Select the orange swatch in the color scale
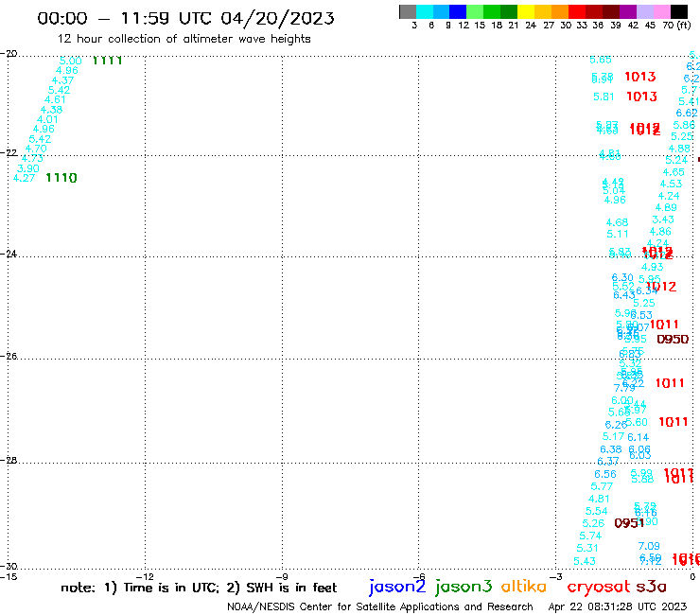This screenshot has width=700, height=615. click(x=560, y=11)
